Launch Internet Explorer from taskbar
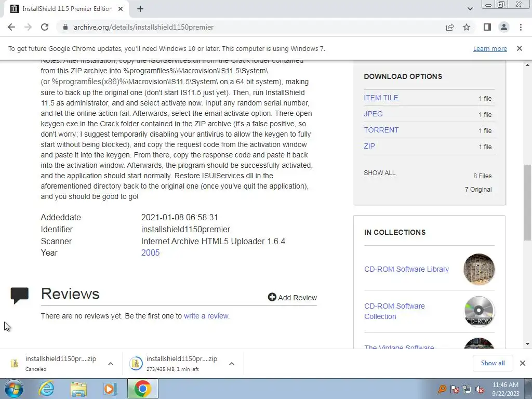The image size is (532, 399). click(46, 389)
